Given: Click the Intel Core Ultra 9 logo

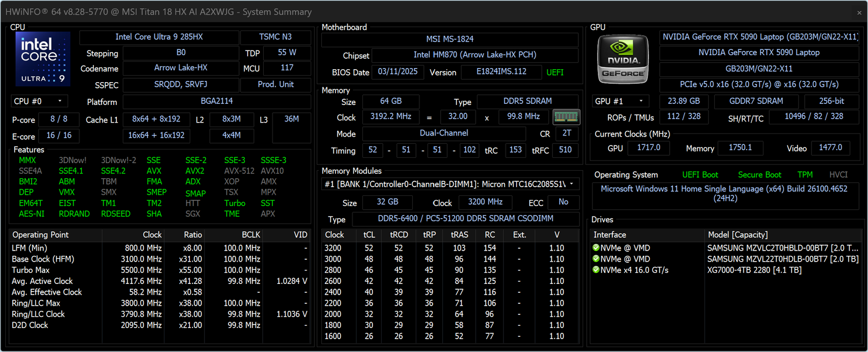Looking at the screenshot, I should coord(43,59).
